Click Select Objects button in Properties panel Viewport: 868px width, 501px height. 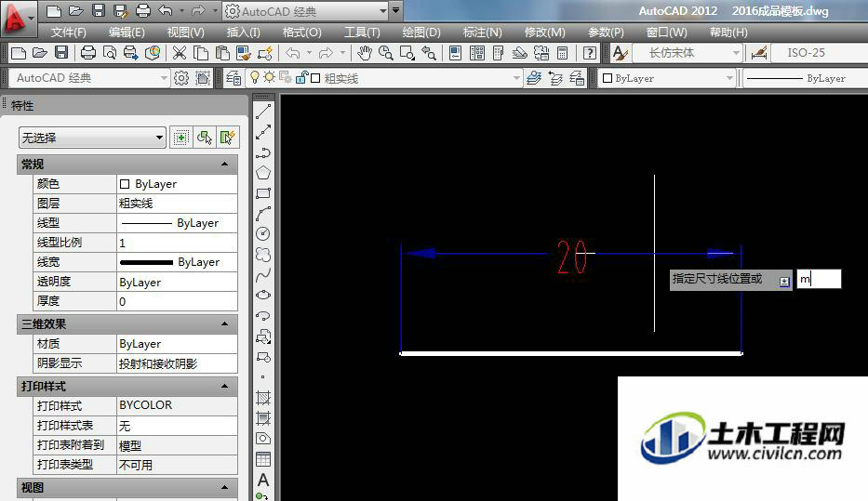click(x=205, y=138)
